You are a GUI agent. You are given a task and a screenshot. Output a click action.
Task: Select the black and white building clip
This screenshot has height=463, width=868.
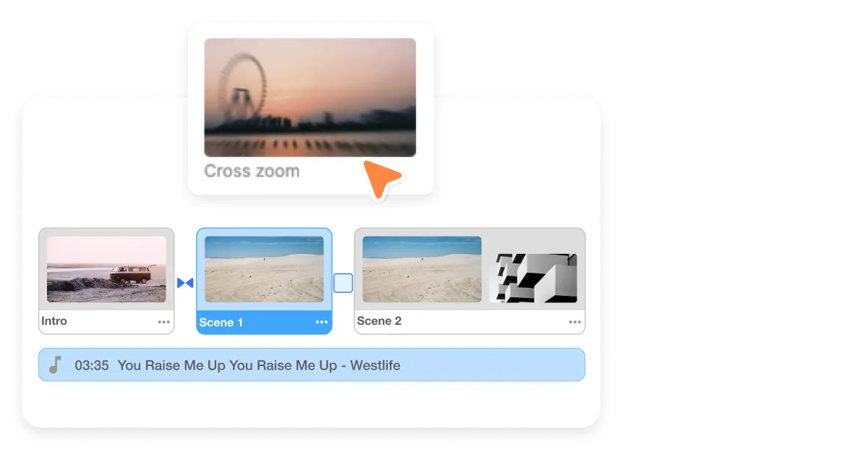coord(533,278)
